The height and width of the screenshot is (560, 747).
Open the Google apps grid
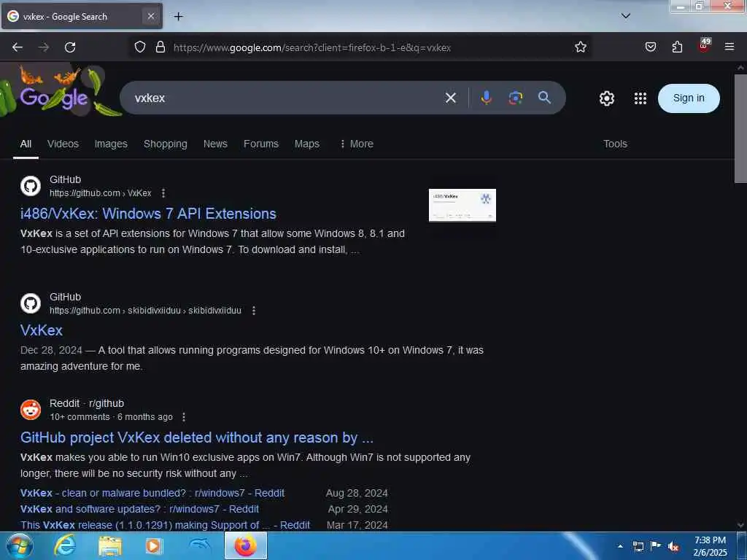point(640,98)
